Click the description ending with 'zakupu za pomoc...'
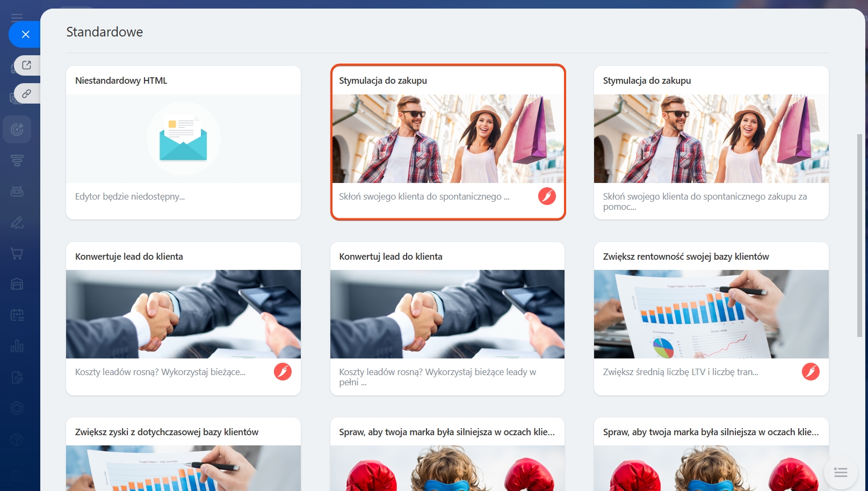Image resolution: width=868 pixels, height=491 pixels. point(705,201)
